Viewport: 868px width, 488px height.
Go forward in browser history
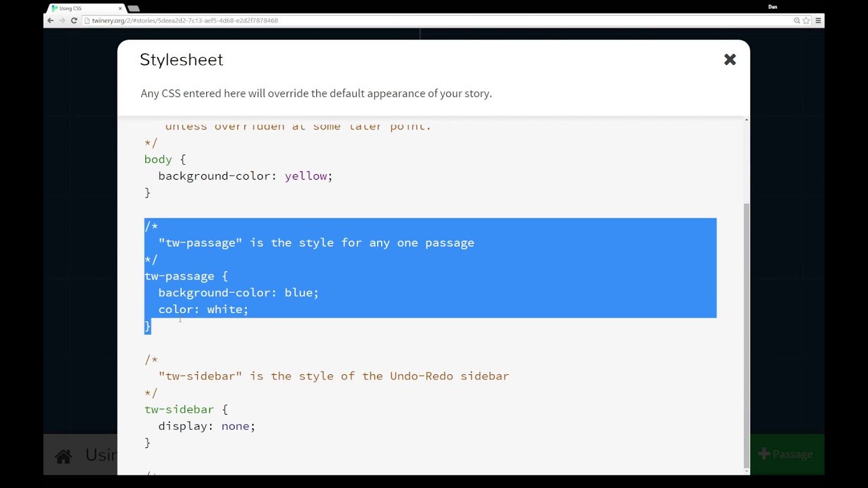pyautogui.click(x=62, y=20)
